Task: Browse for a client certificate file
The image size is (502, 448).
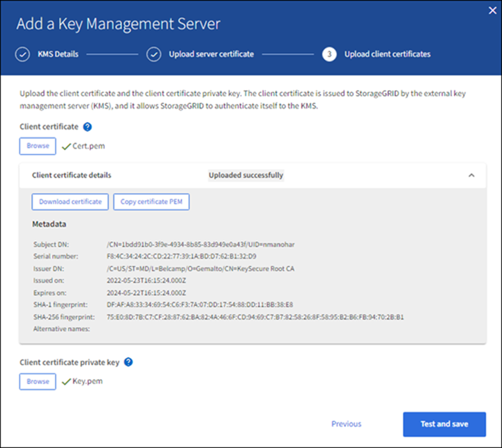Action: click(x=38, y=146)
